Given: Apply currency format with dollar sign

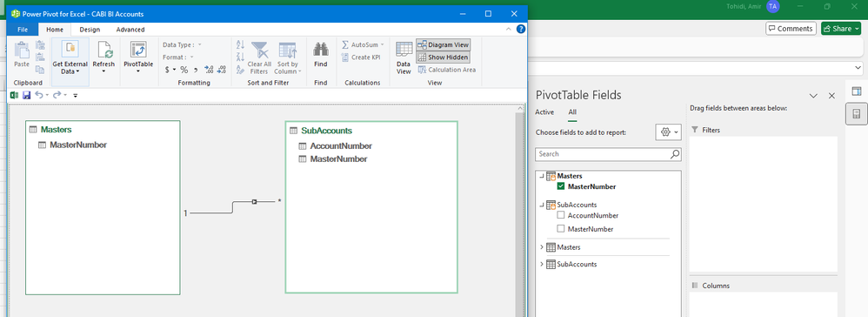Looking at the screenshot, I should (x=167, y=70).
